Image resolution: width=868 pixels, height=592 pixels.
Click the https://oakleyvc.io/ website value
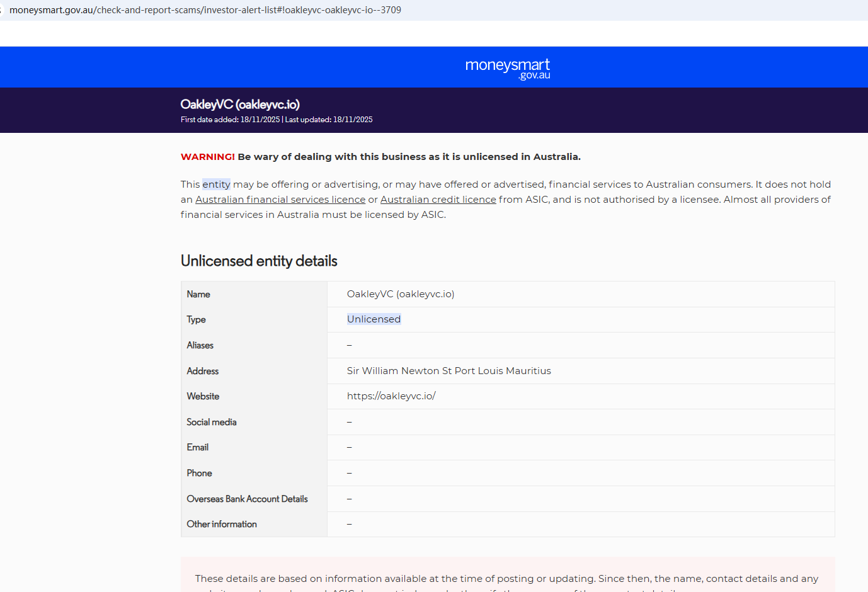coord(391,396)
